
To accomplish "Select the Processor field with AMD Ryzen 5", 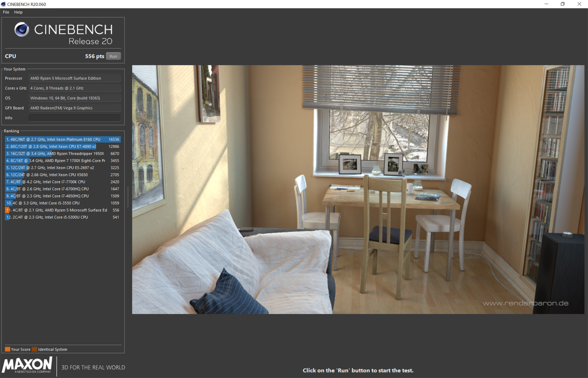I will pos(74,78).
